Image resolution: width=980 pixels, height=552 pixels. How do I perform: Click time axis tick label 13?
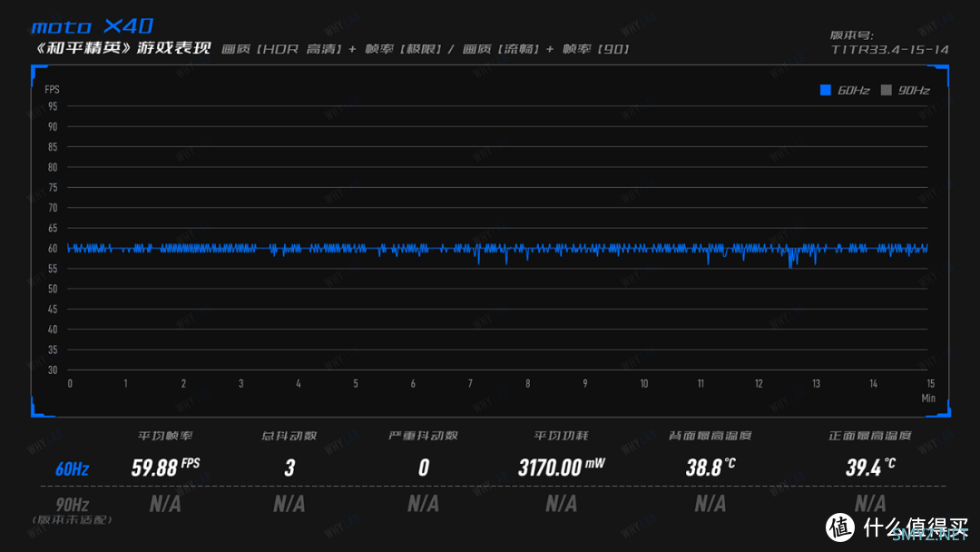817,384
